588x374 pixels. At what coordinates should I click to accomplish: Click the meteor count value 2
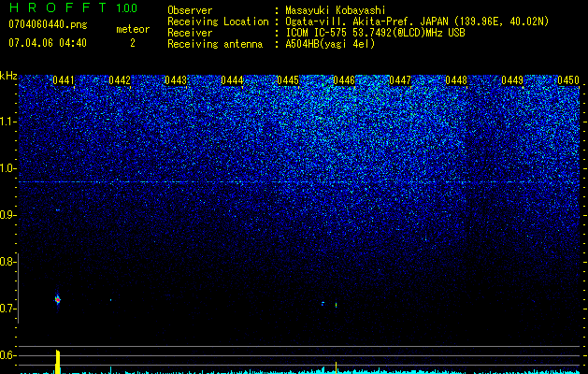[x=133, y=43]
